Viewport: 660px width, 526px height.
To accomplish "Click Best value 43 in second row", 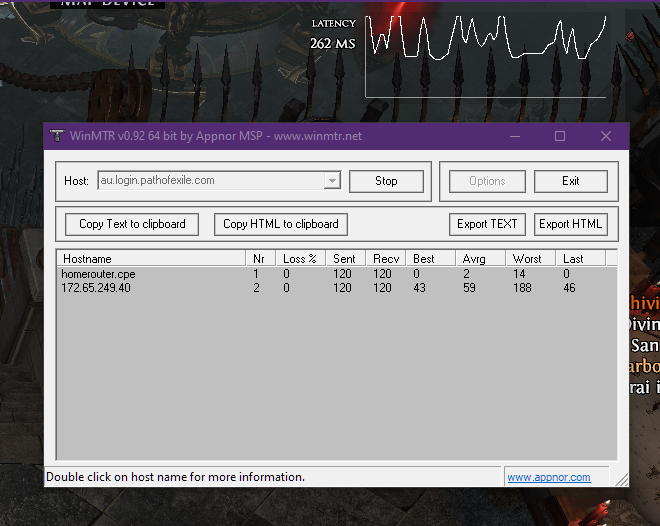I will pyautogui.click(x=419, y=288).
